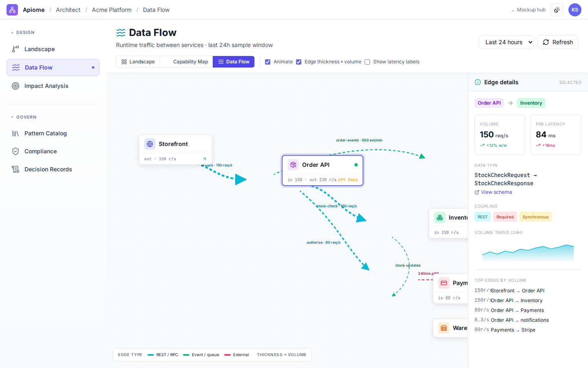Viewport: 588px width, 368px height.
Task: Click the stock-check 150 req/s edge label
Action: [x=337, y=206]
